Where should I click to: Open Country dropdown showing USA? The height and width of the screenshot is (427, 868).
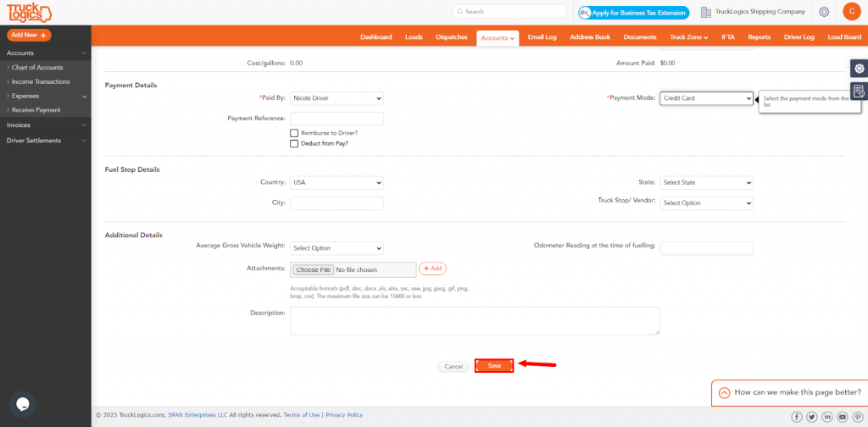(x=337, y=182)
